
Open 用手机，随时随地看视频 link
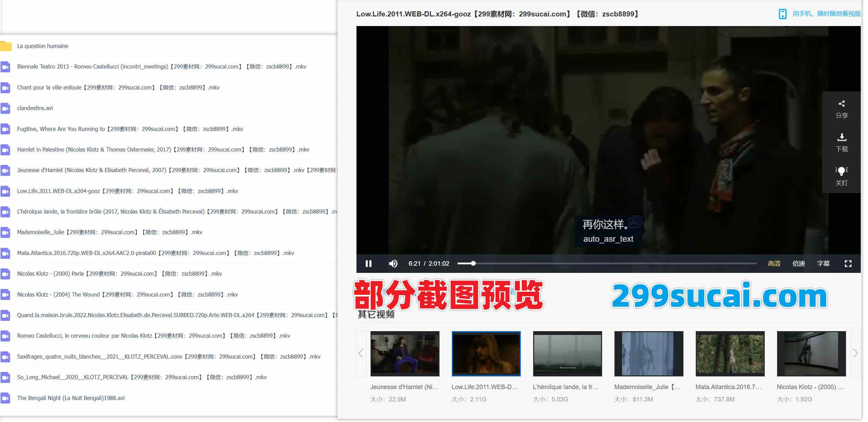(826, 14)
